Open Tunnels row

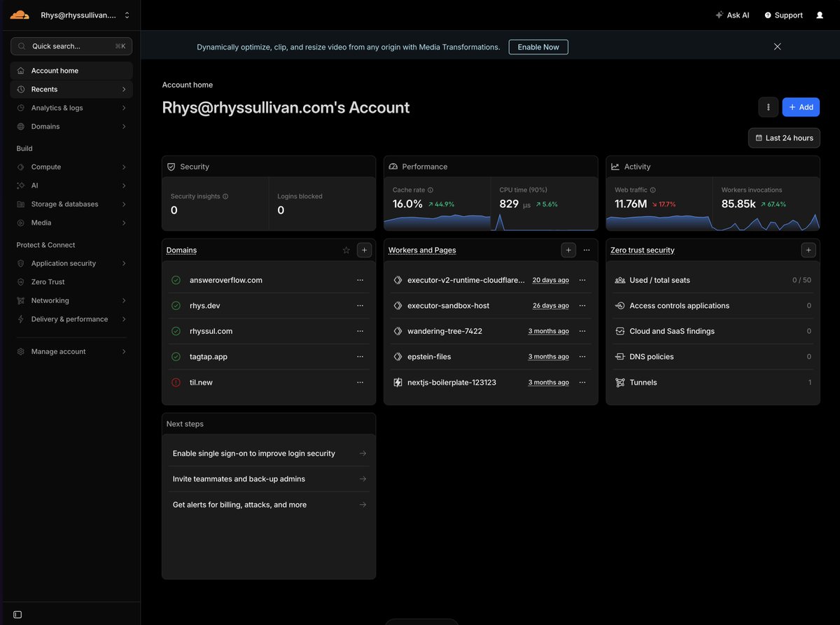713,382
